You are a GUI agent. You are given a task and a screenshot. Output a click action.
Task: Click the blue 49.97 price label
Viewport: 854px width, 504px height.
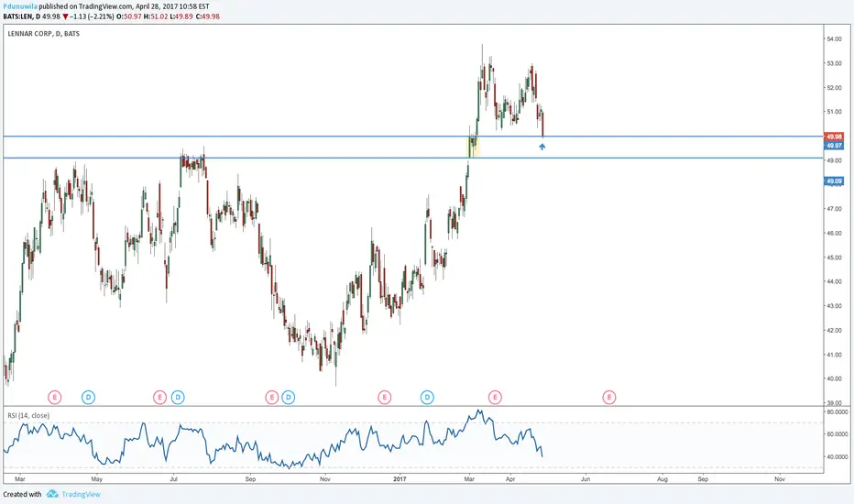[834, 146]
